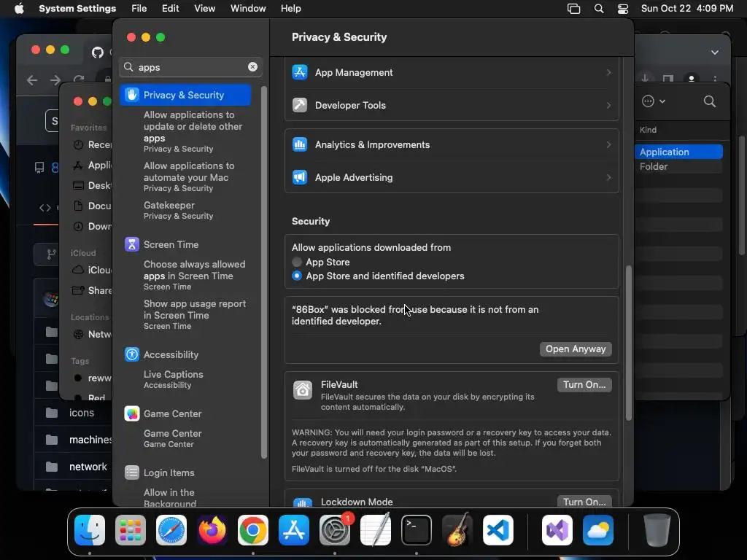Viewport: 747px width, 560px height.
Task: Click the Game Center sidebar icon
Action: point(131,414)
